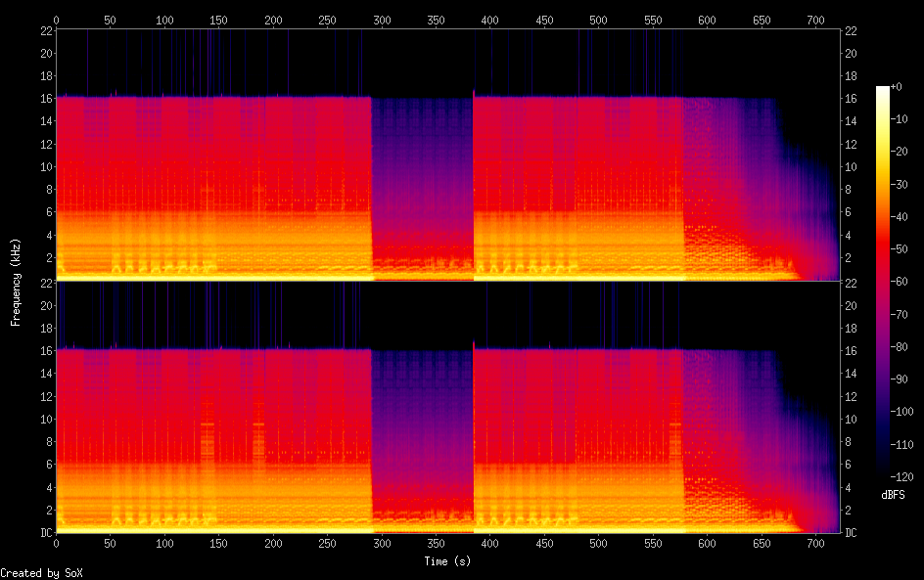Screen dimensions: 924x580
Task: Select the 100 tick on the top time axis
Action: point(164,20)
